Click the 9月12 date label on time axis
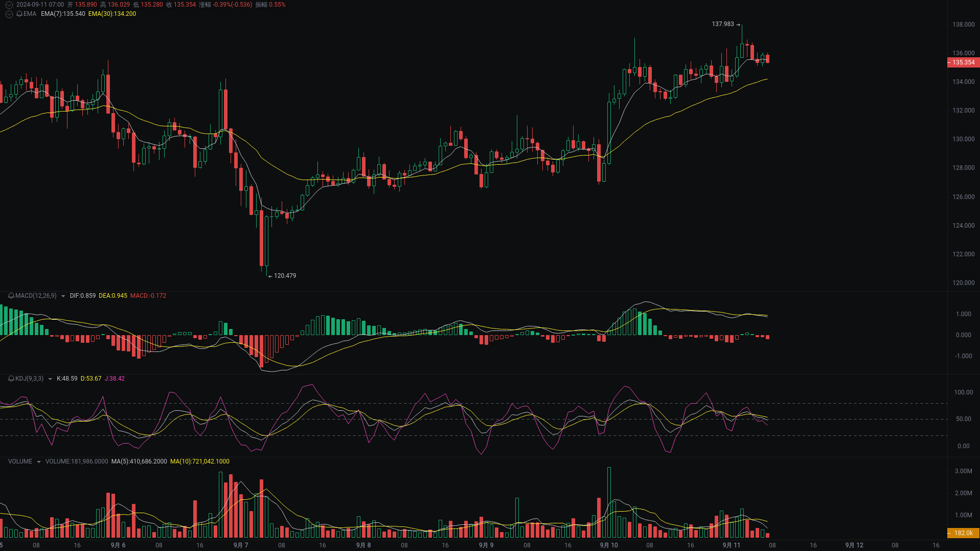This screenshot has height=551, width=980. click(853, 545)
